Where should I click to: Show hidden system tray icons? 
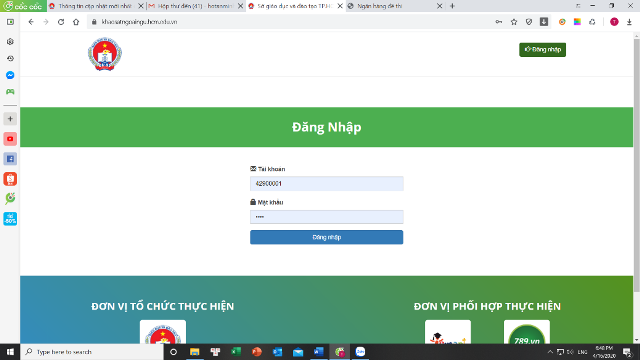550,352
